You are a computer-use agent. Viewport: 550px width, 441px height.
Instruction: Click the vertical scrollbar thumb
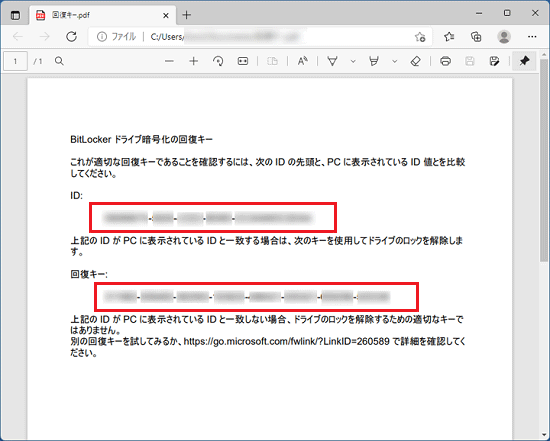(x=544, y=160)
